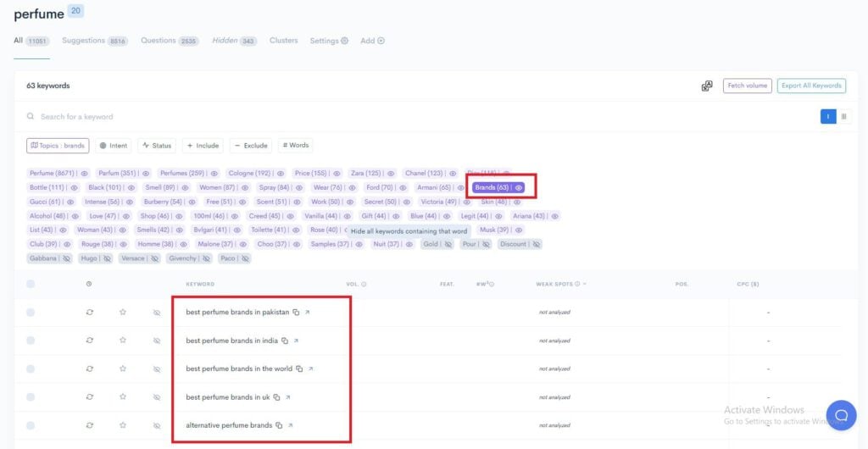Open external link for 'alternative perfume brands'
Screen dimensions: 868x449
click(291, 425)
